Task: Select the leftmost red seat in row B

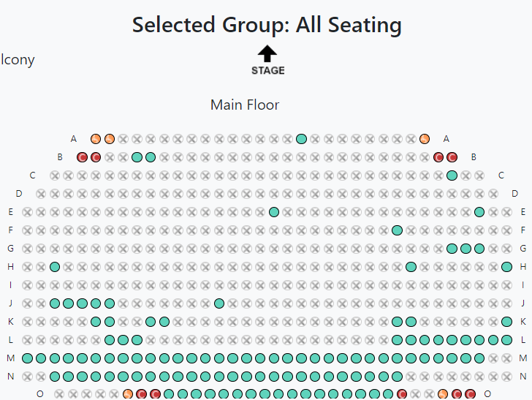Action: pyautogui.click(x=82, y=157)
